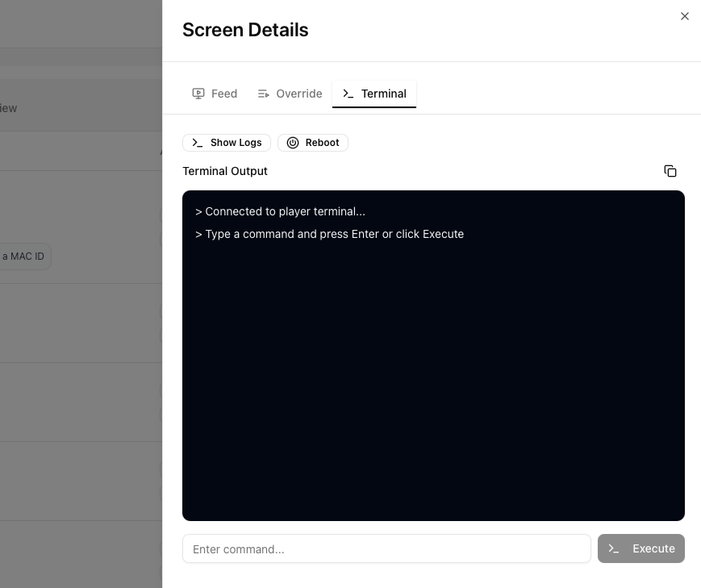Close the Screen Details panel

(x=684, y=16)
